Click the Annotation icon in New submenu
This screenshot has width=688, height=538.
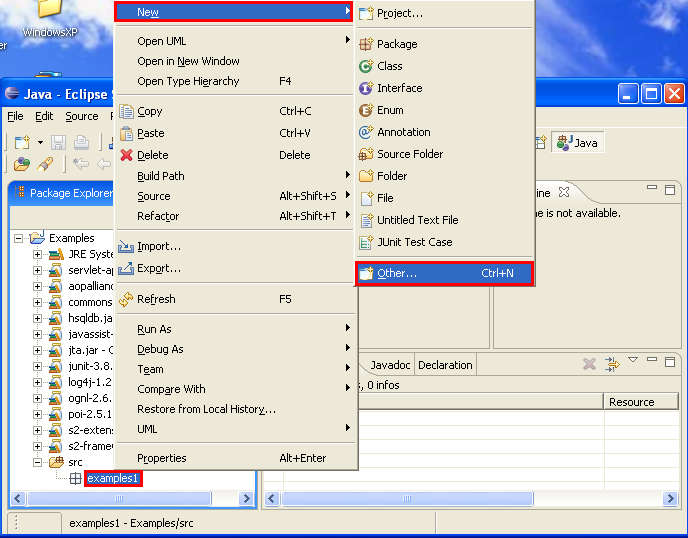click(366, 132)
